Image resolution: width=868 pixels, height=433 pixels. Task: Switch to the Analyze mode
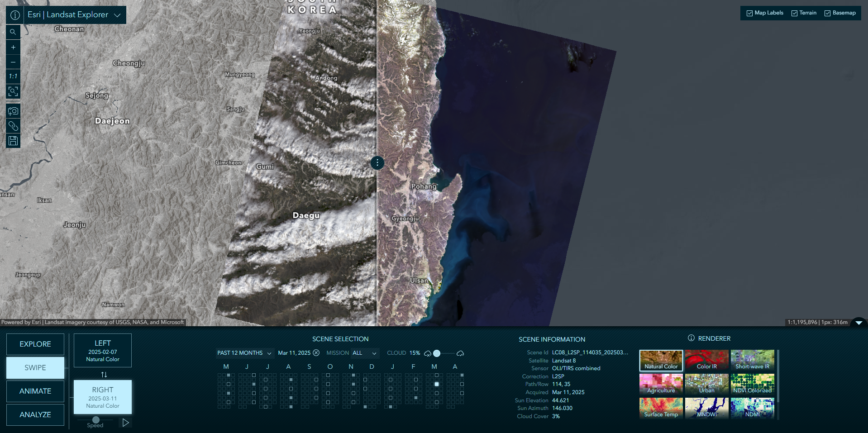coord(35,414)
